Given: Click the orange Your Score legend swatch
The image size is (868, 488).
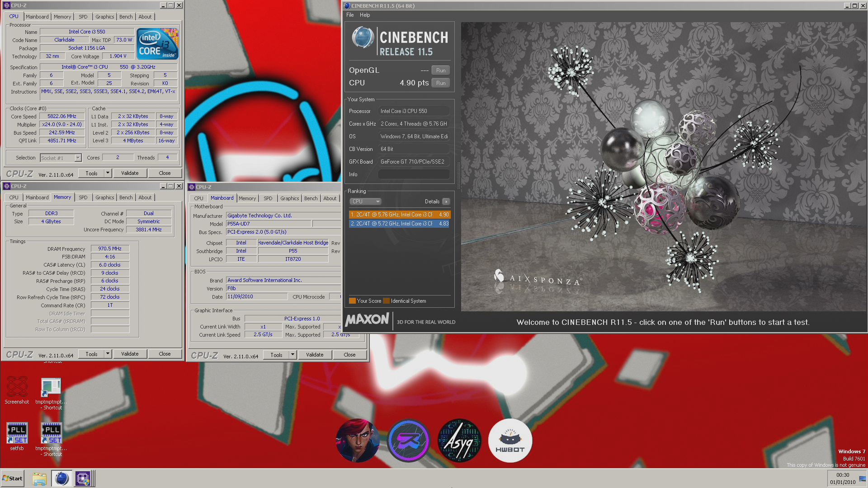Looking at the screenshot, I should pos(352,301).
